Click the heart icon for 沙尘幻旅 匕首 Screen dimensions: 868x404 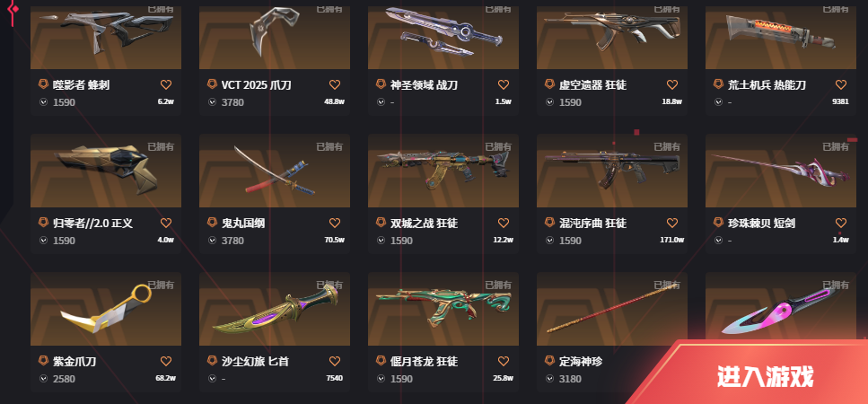pos(334,362)
